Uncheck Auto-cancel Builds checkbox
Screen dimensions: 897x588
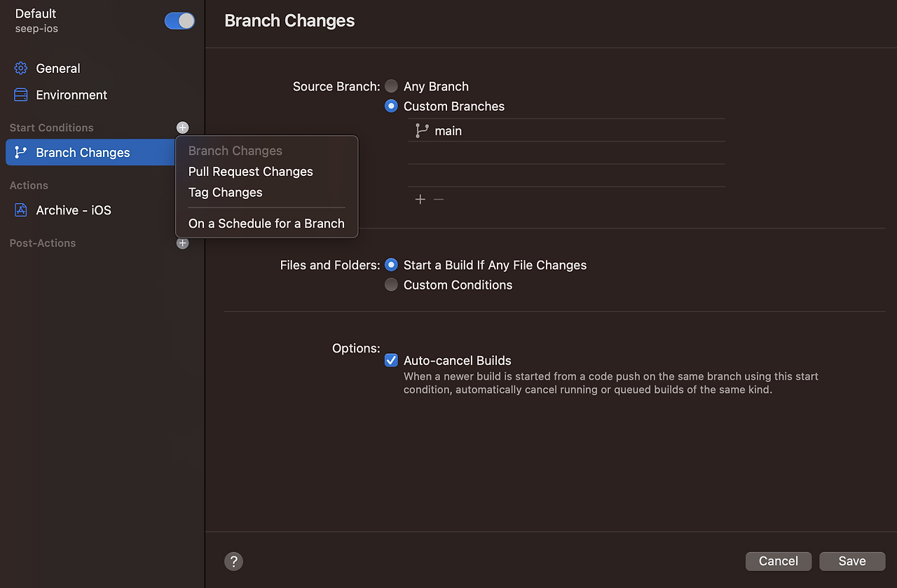[x=391, y=360]
